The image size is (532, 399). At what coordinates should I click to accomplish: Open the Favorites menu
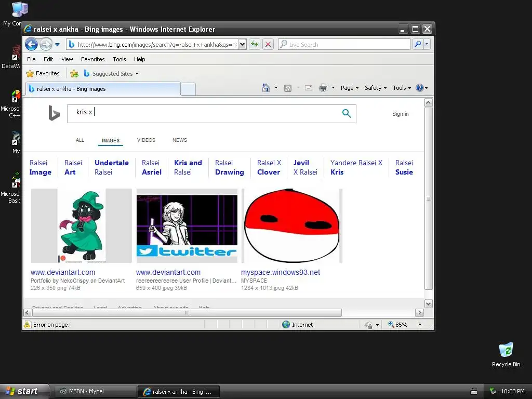coord(92,59)
